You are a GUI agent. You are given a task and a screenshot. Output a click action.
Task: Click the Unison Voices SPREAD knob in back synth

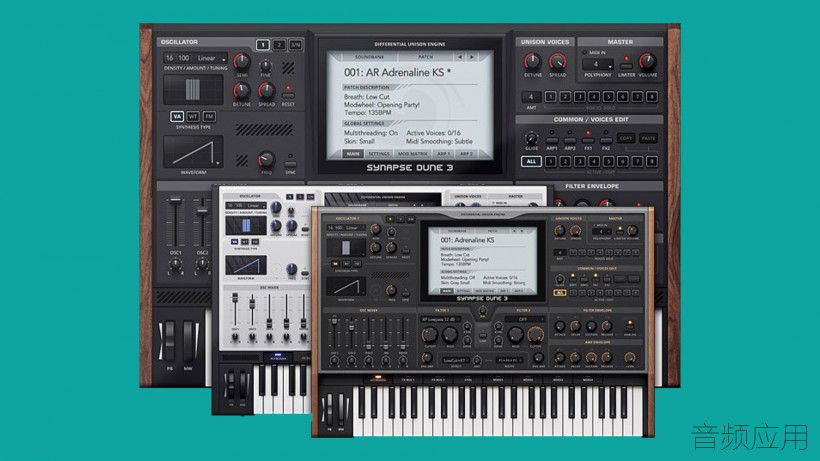click(x=557, y=62)
